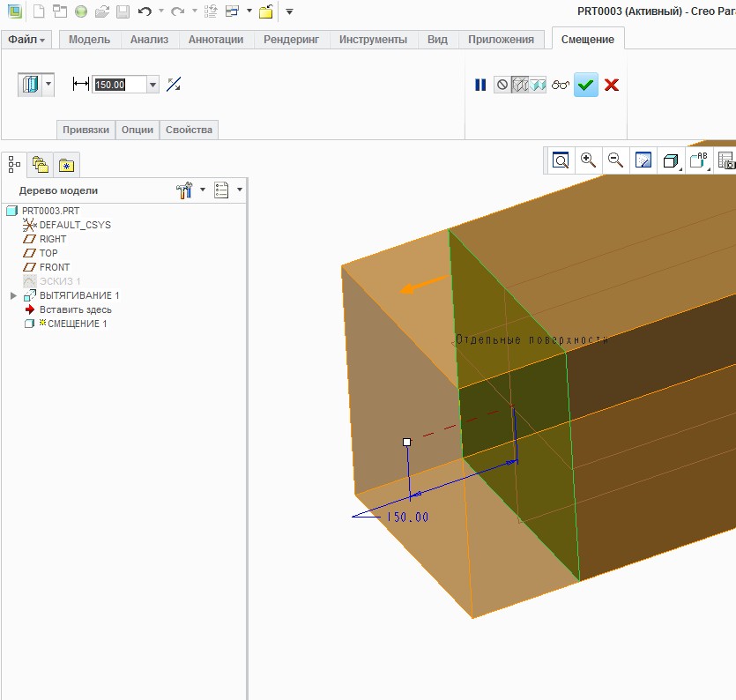Open the Windows list dropdown arrow

coord(249,11)
